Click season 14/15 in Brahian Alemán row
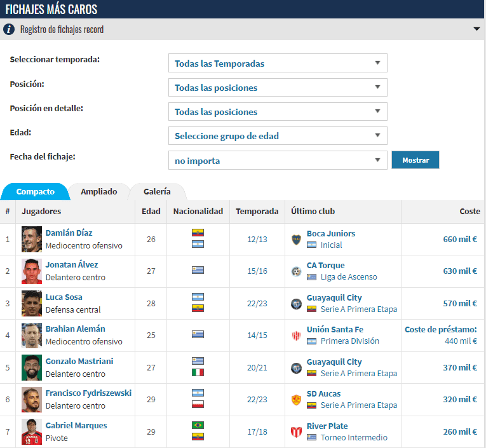The width and height of the screenshot is (486, 448). (257, 335)
